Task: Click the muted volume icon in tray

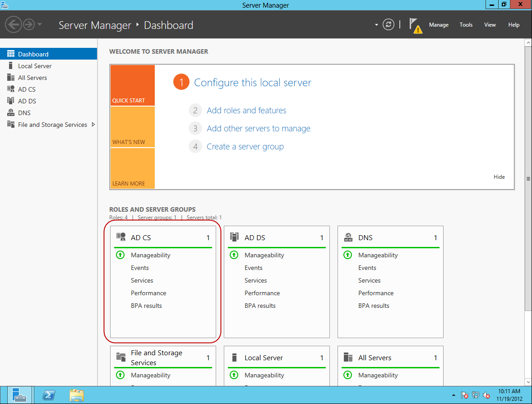Action: [x=486, y=395]
